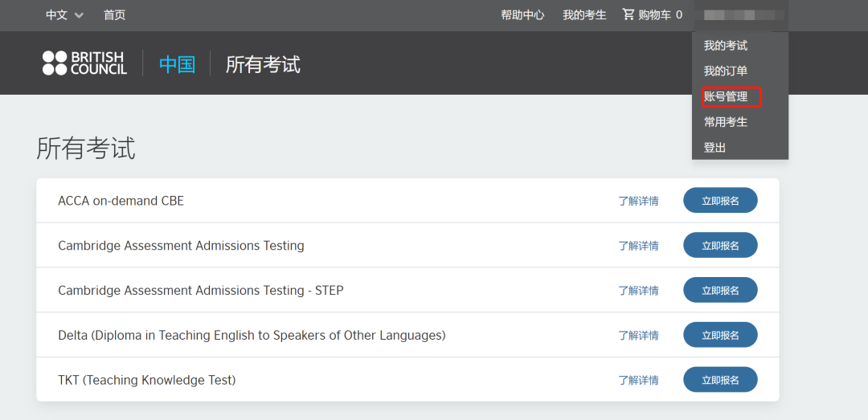Open 了解详情 for Delta diploma

[x=638, y=336]
